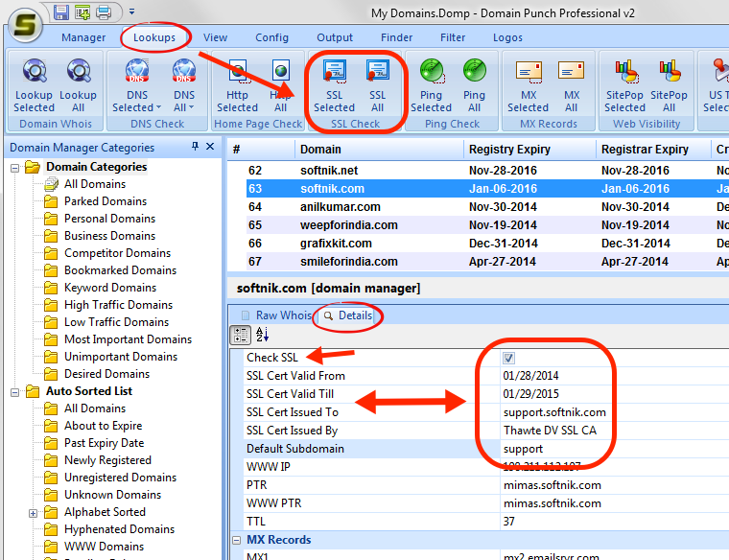Run Ping Selected check
Screen dimensions: 729x560
pos(431,85)
